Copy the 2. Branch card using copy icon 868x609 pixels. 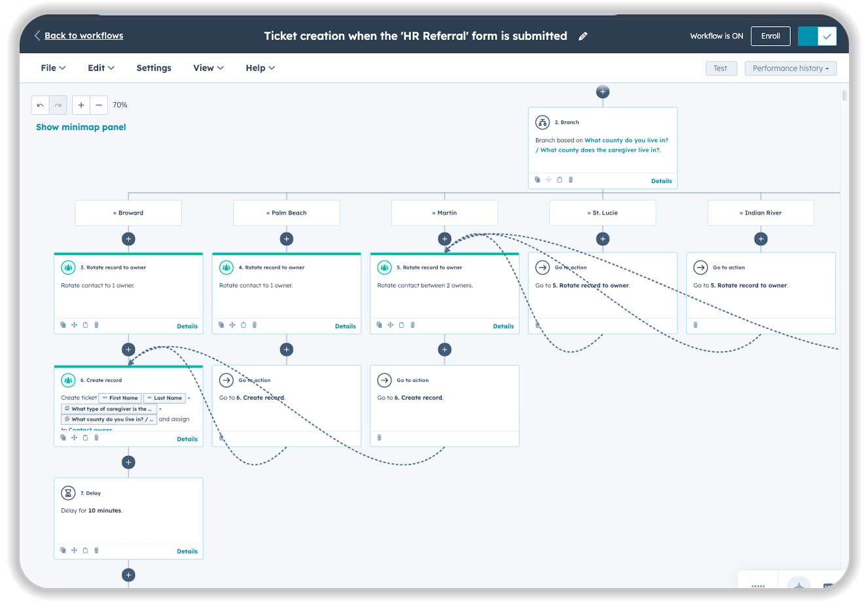pos(537,179)
